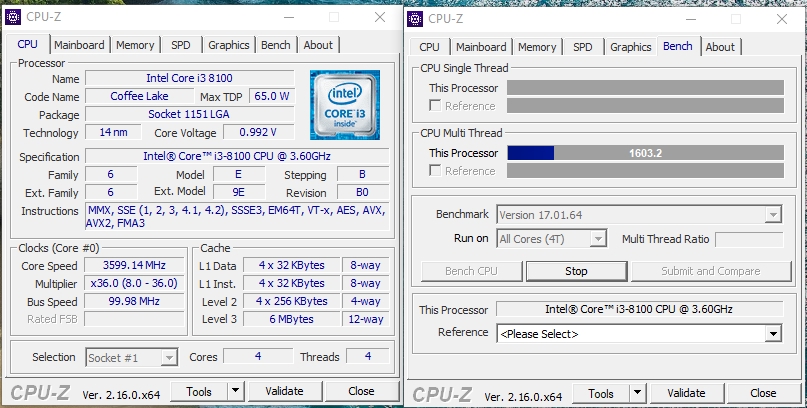Click the Cores count value 4
807x408 pixels.
pos(258,356)
